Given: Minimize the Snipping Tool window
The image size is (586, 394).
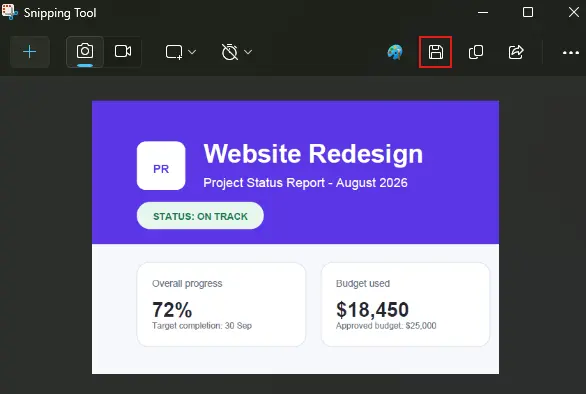Looking at the screenshot, I should [x=483, y=12].
